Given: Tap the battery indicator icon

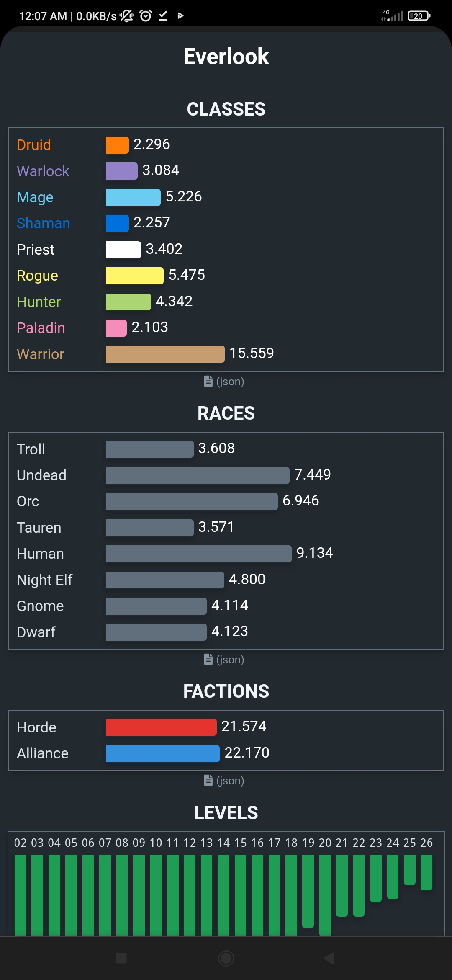Looking at the screenshot, I should 419,16.
